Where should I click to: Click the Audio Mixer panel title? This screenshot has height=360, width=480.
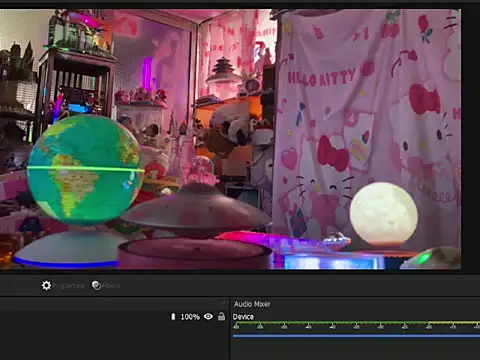(252, 304)
